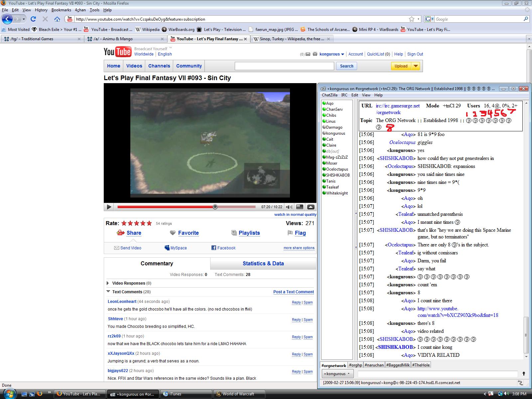The height and width of the screenshot is (399, 532).
Task: Collapse the Text Comments section
Action: 108,292
